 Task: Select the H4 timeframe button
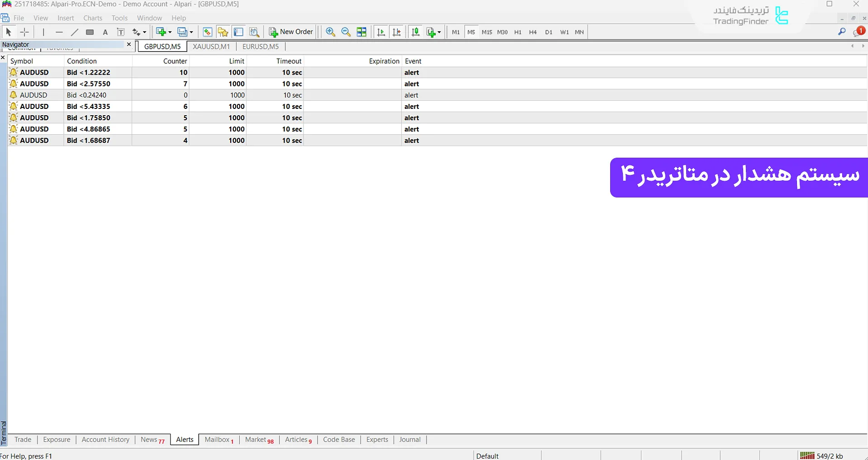533,32
